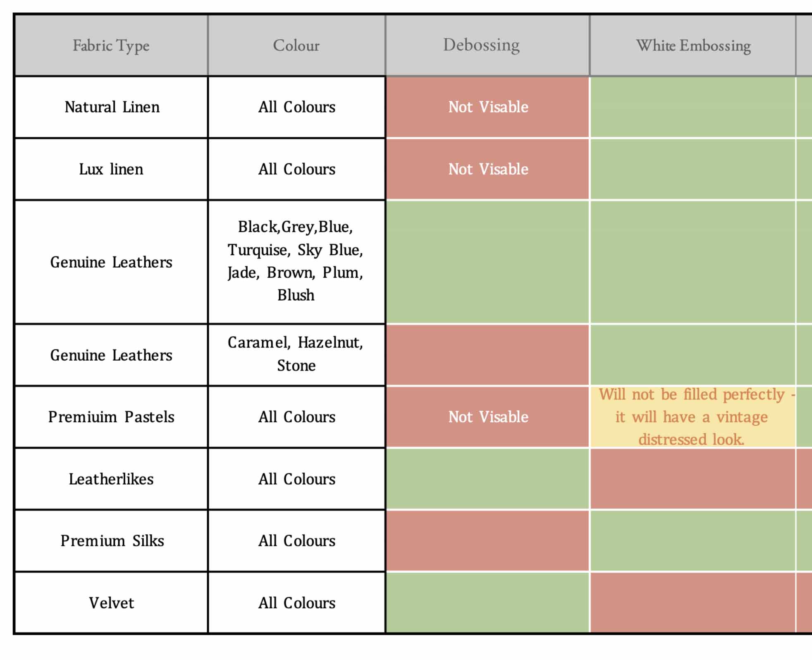The image size is (812, 660).
Task: Click the Premium Silks fabric cell
Action: [112, 541]
